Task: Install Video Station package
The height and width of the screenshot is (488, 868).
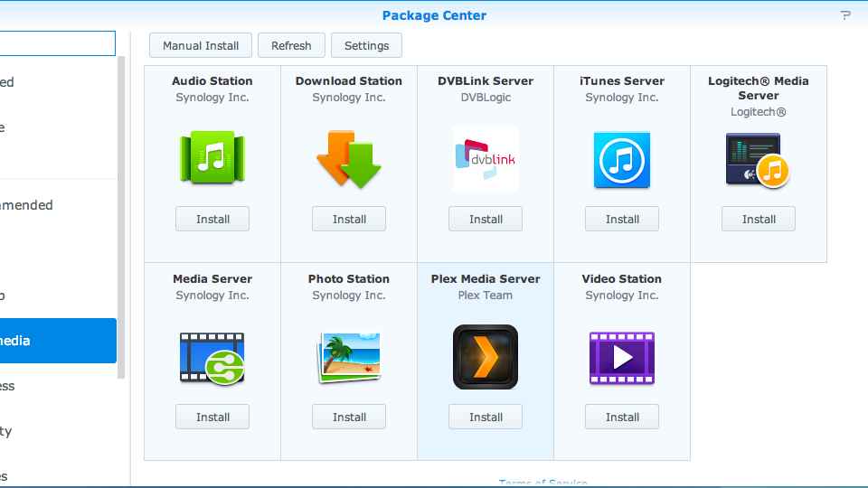Action: 622,418
